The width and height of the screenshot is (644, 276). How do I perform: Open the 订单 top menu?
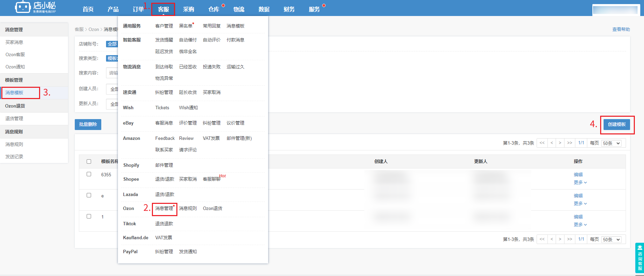138,9
